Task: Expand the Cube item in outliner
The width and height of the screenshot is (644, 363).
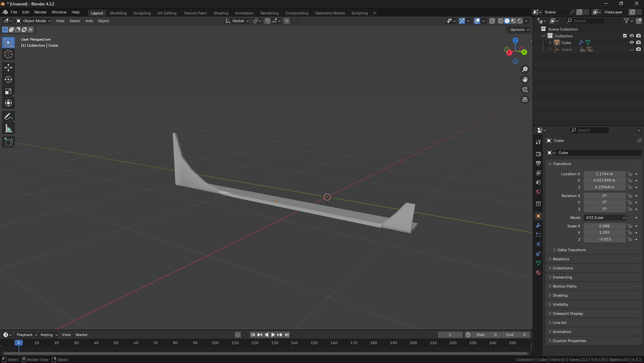Action: 550,43
